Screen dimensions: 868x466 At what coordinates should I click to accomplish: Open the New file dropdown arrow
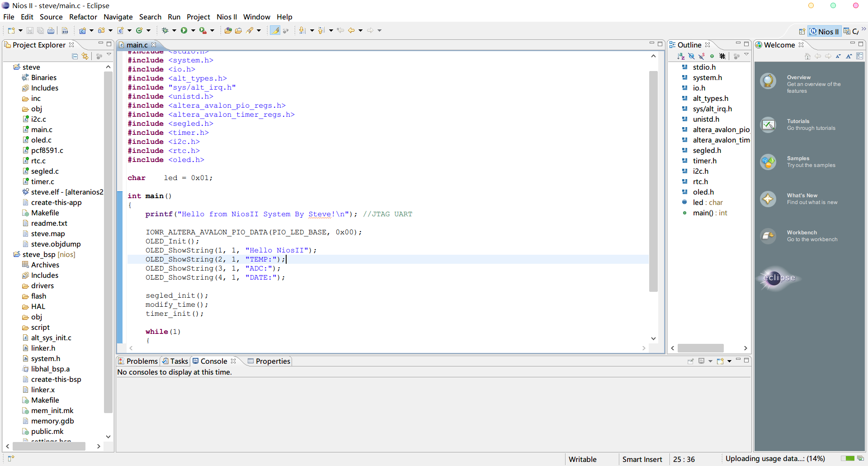point(20,30)
